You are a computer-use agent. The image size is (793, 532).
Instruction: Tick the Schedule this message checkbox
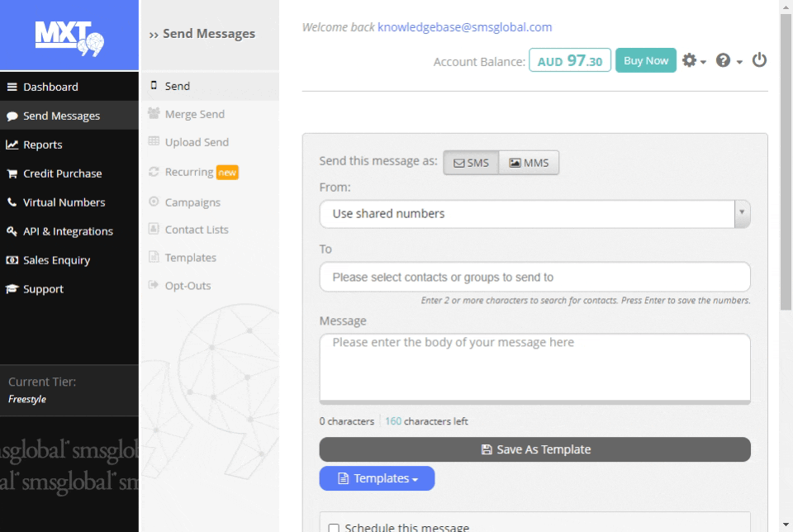tap(334, 528)
